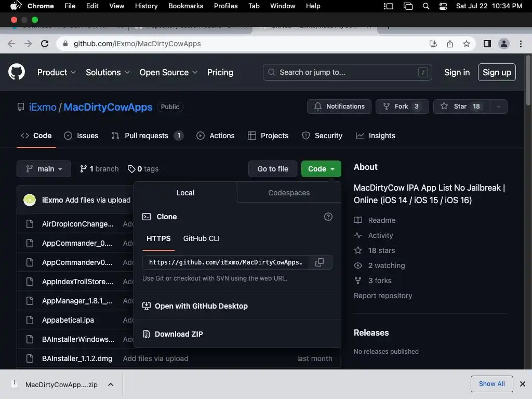Screen dimensions: 532x399
Task: Go forward in browser history
Action: (x=28, y=44)
